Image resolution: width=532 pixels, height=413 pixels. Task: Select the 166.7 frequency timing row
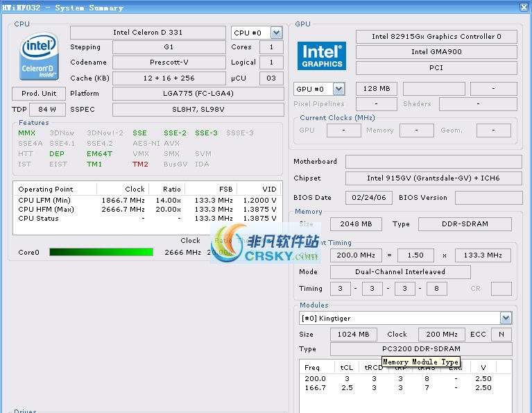[x=406, y=387]
